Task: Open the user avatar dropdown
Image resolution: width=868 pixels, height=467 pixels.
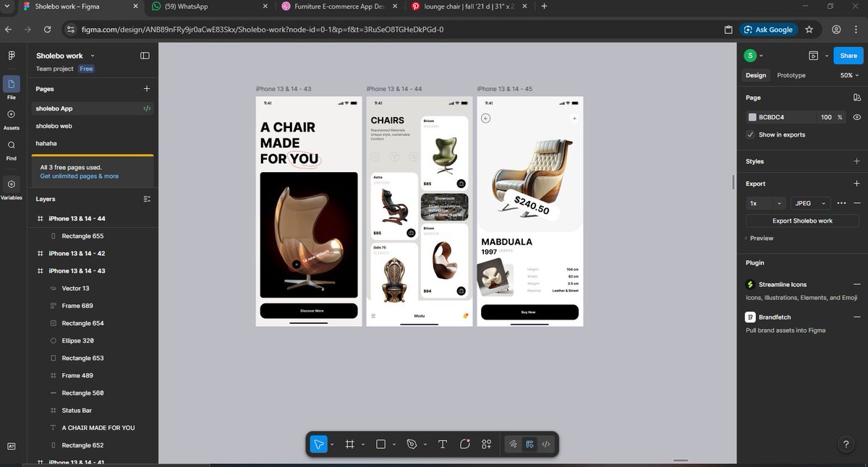Action: click(x=754, y=56)
